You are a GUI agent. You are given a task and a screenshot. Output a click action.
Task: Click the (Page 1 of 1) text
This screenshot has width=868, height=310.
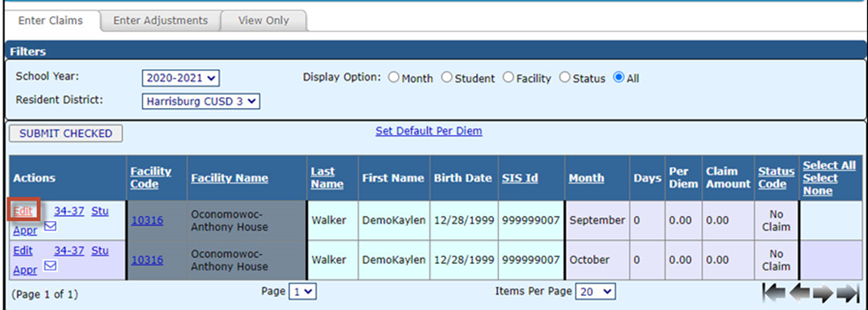tap(45, 294)
